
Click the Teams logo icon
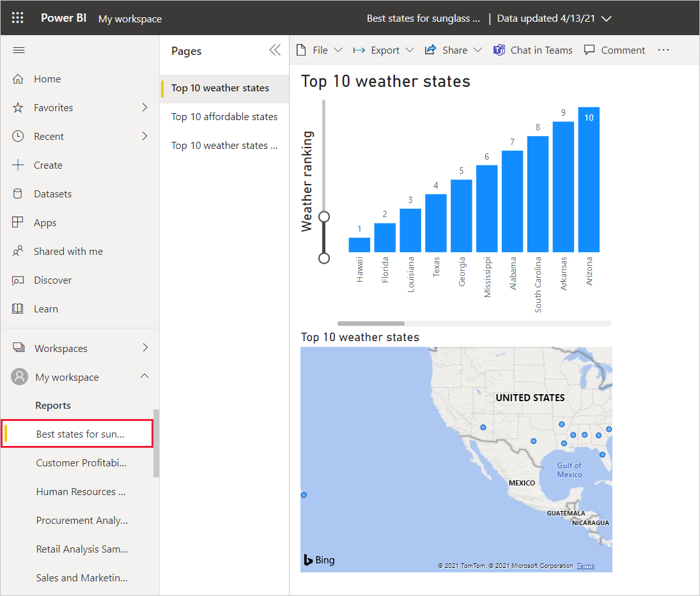click(x=499, y=50)
